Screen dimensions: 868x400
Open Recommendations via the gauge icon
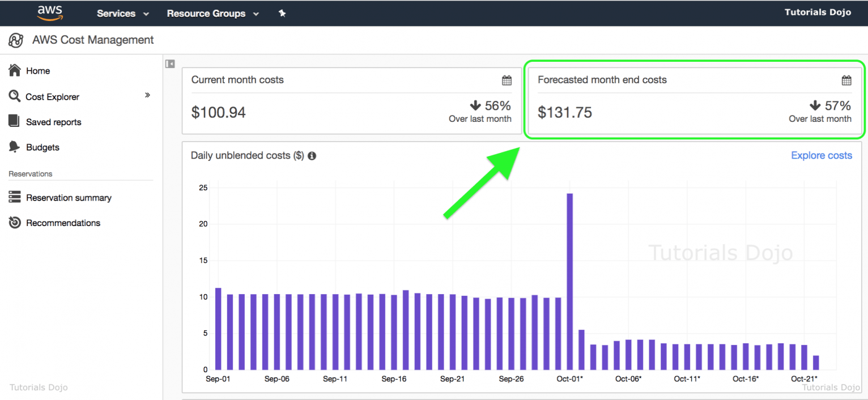[x=14, y=223]
